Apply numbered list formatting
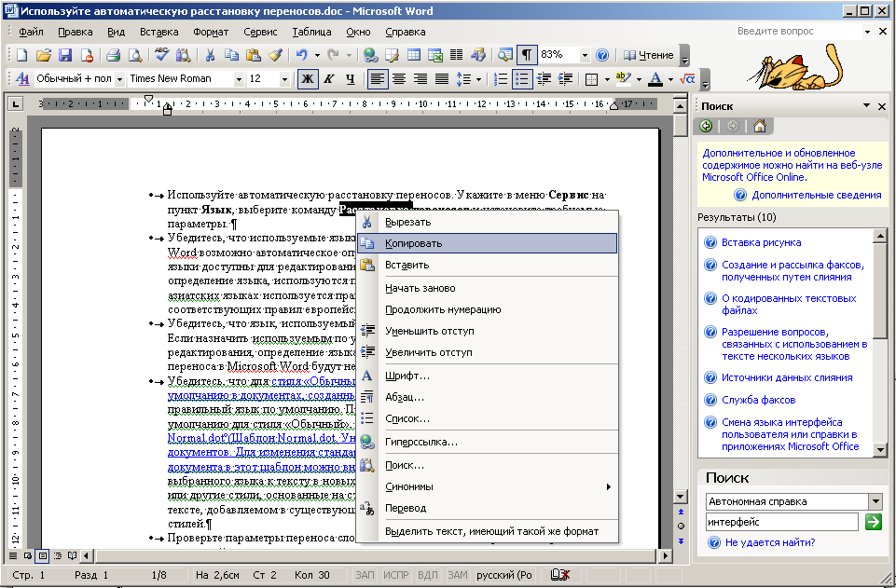 (x=500, y=79)
